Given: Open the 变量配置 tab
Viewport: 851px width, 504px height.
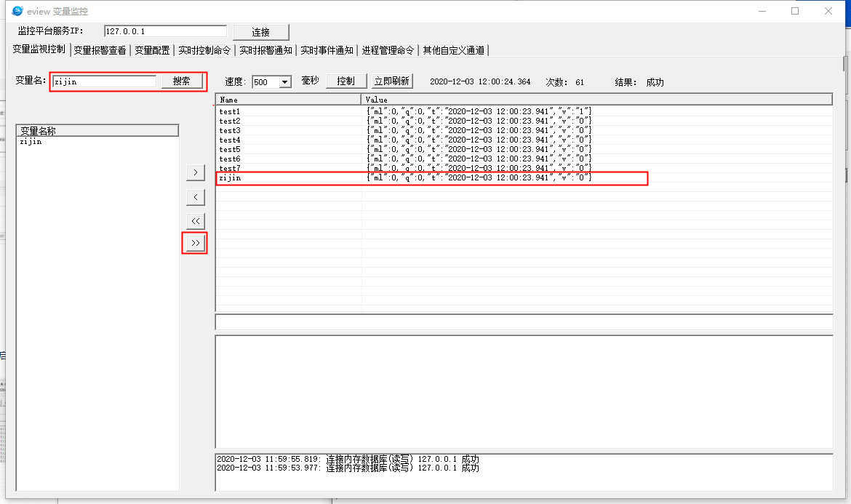Looking at the screenshot, I should (152, 50).
